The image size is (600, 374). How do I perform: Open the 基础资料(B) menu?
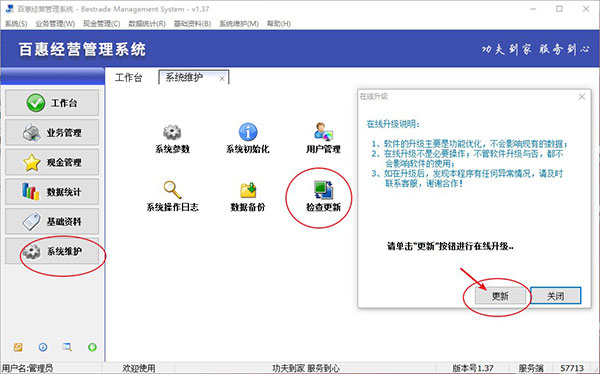coord(192,24)
